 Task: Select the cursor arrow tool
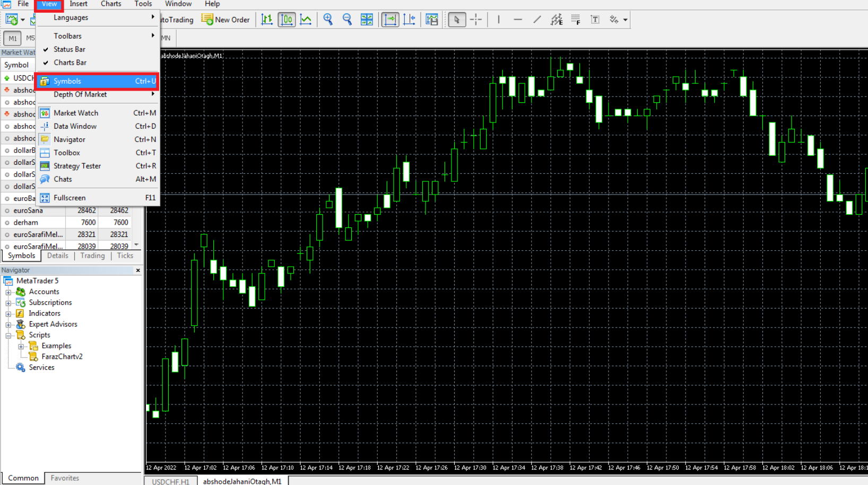point(456,20)
